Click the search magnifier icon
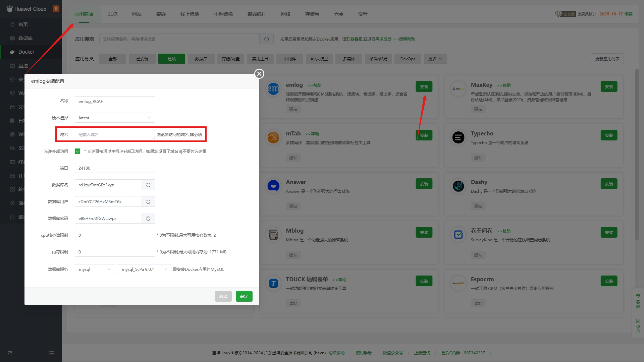Image resolution: width=644 pixels, height=362 pixels. [x=267, y=39]
